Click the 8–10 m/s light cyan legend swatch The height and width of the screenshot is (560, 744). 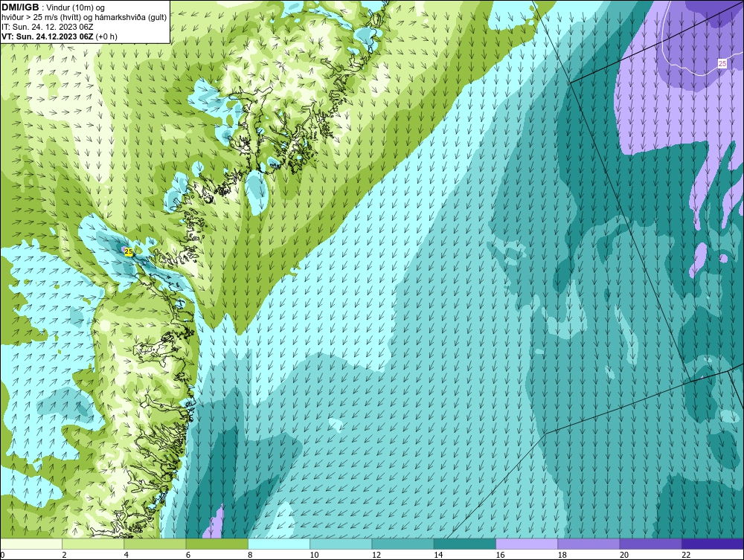pyautogui.click(x=279, y=544)
